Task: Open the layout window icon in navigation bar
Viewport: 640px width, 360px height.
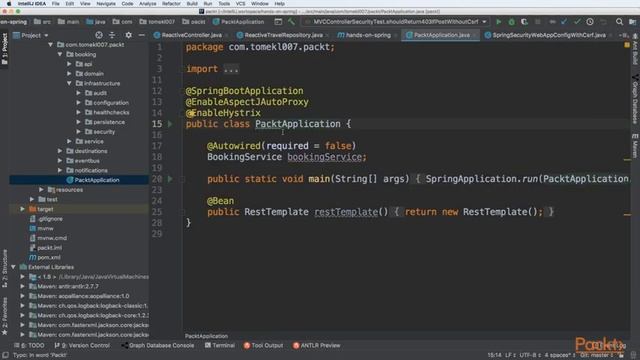Action: (x=278, y=22)
